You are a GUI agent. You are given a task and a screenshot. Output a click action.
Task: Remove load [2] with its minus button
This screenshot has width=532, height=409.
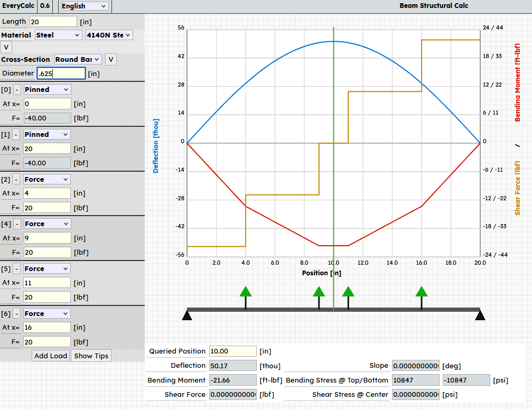tap(16, 179)
